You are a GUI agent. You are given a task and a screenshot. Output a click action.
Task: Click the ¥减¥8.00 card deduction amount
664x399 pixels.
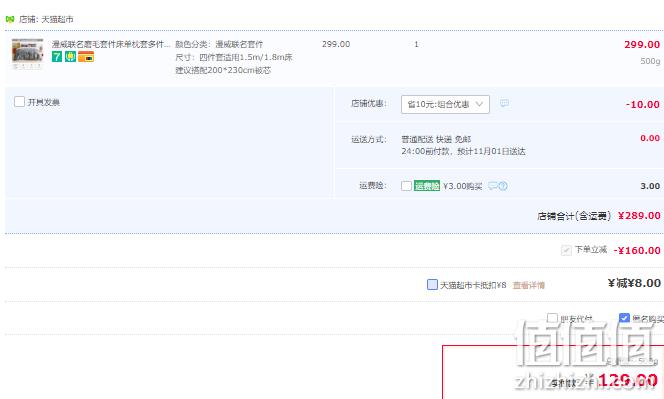click(x=634, y=283)
